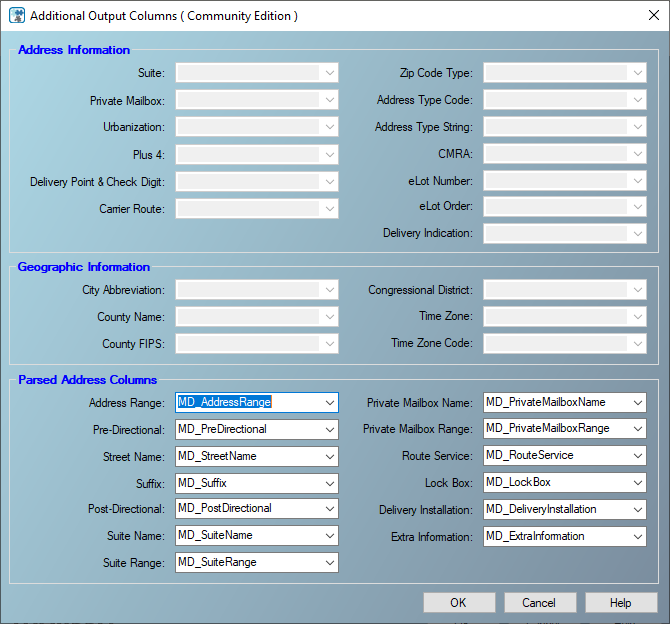Open the Carrier Route dropdown

257,209
